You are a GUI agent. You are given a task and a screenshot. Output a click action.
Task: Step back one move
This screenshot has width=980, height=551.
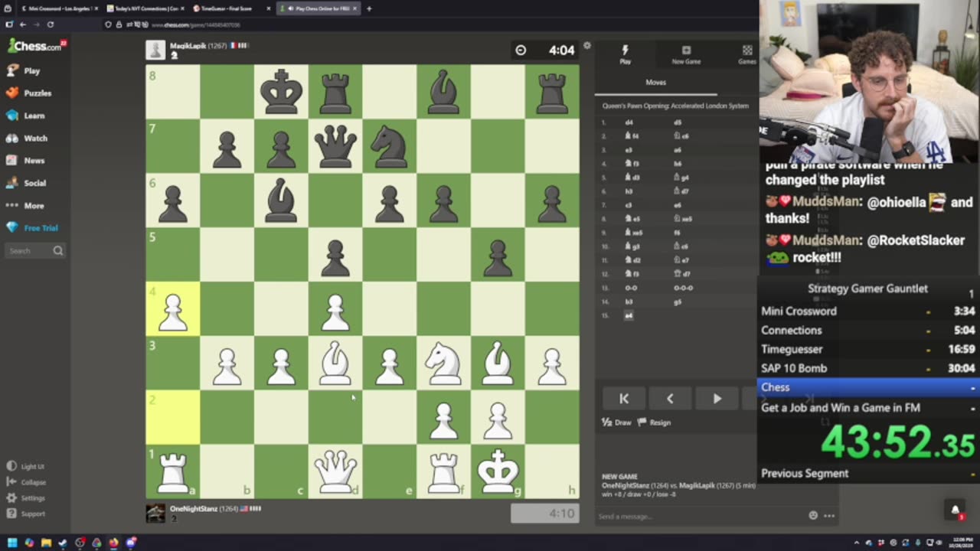[670, 398]
